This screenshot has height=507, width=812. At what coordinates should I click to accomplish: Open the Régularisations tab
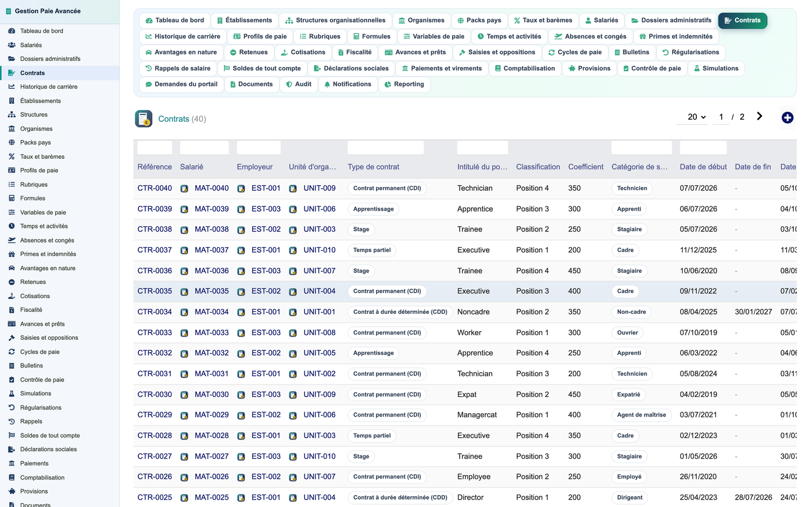point(691,52)
